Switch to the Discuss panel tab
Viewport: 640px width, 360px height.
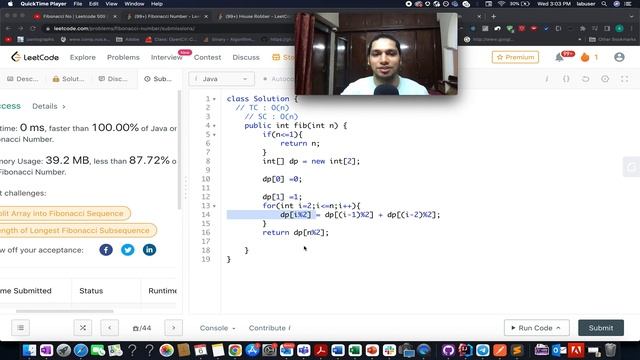[113, 79]
